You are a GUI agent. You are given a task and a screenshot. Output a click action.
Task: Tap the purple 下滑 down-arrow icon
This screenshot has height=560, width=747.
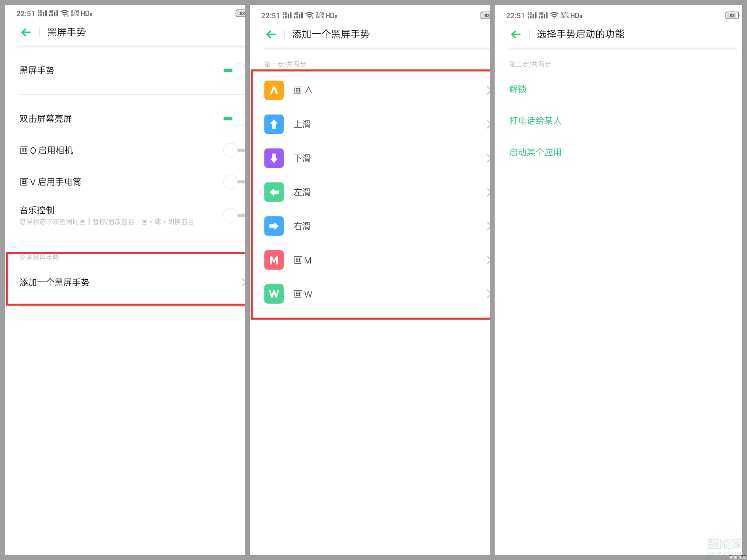click(x=274, y=158)
